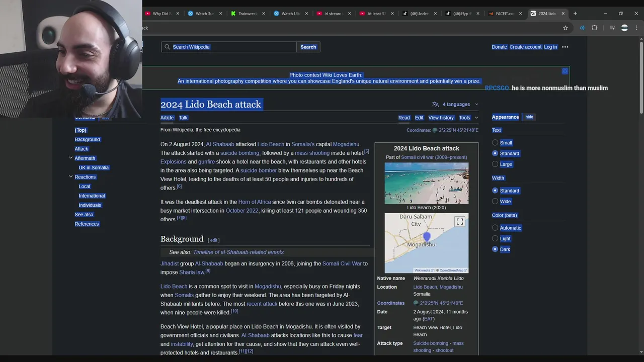This screenshot has width=644, height=362.
Task: Click globe icon next to top coordinates
Action: click(x=435, y=130)
